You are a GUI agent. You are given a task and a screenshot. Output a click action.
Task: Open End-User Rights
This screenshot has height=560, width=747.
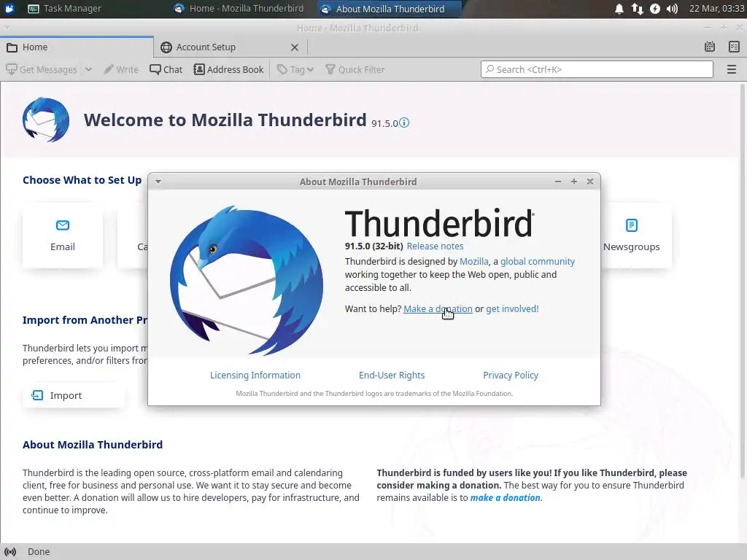pos(392,376)
